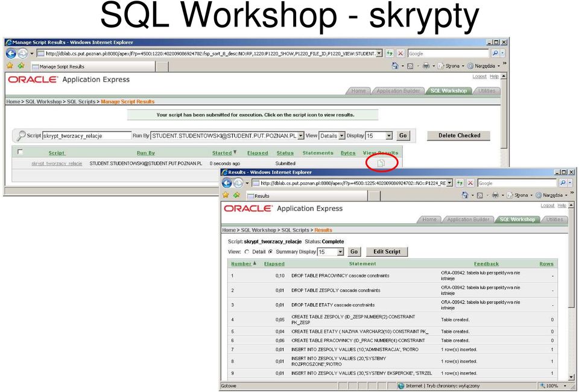Screen dimensions: 579x392
Task: Click Go button in Manage Script Results
Action: (x=403, y=136)
